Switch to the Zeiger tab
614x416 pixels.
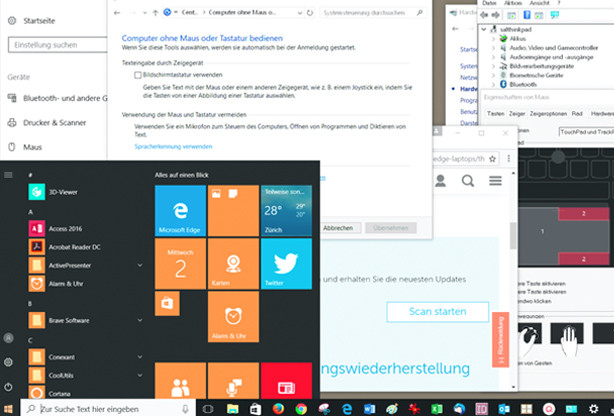pos(517,114)
